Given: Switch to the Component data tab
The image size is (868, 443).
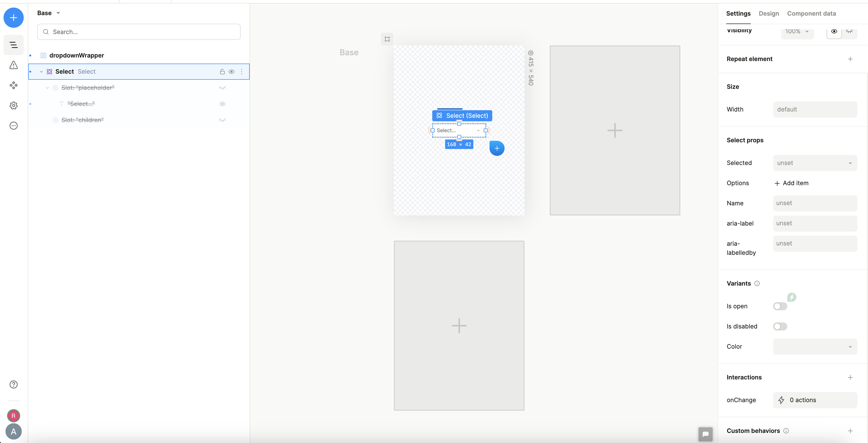Looking at the screenshot, I should point(812,13).
